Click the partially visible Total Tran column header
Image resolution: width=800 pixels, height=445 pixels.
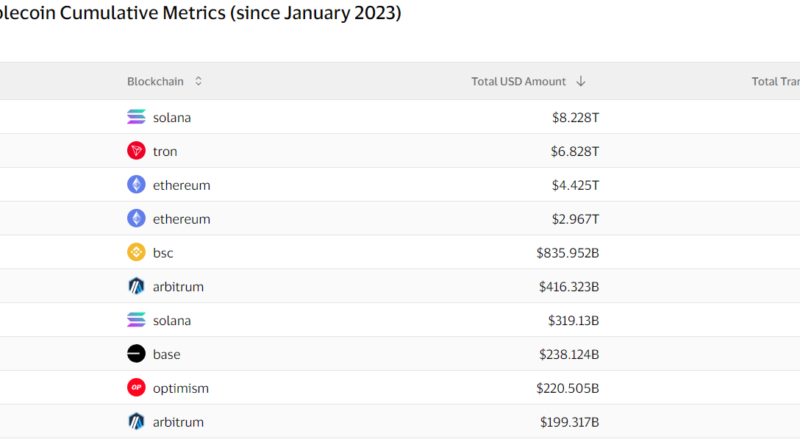point(775,81)
